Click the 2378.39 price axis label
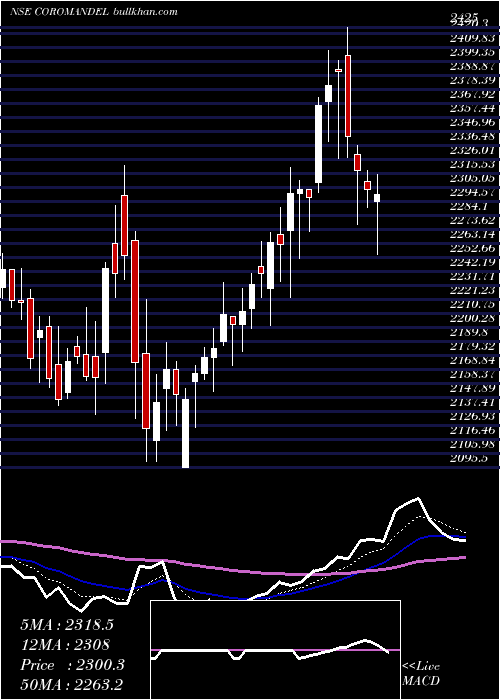Viewport: 500px width, 700px height. click(x=473, y=80)
